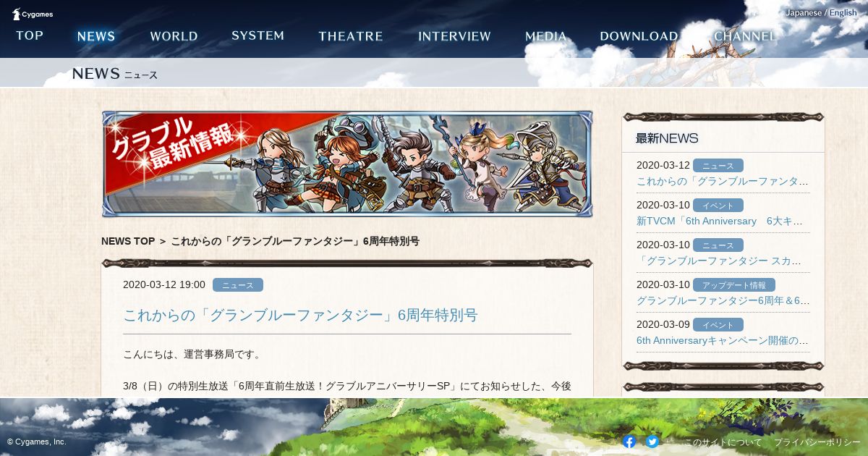The image size is (868, 456).
Task: Open sidebar link これからの「グランブルーファンタ…
Action: [x=723, y=181]
